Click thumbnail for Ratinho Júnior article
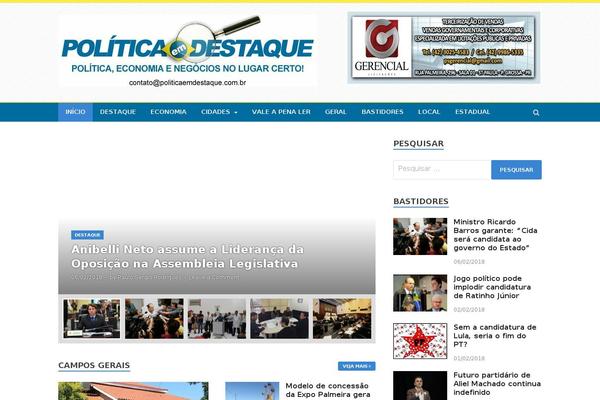Viewport: 600px width, 400px height. point(420,293)
